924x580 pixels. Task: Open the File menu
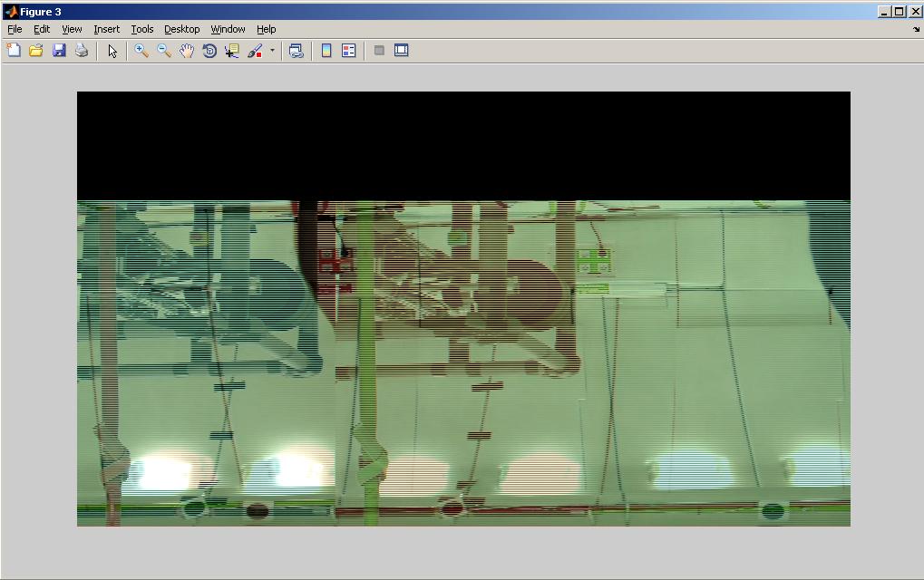point(15,29)
